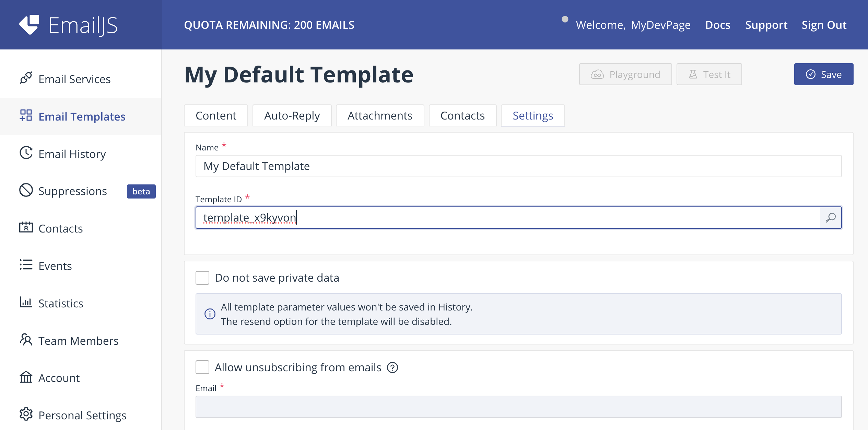Switch to the Content tab
The height and width of the screenshot is (430, 868).
[x=216, y=115]
